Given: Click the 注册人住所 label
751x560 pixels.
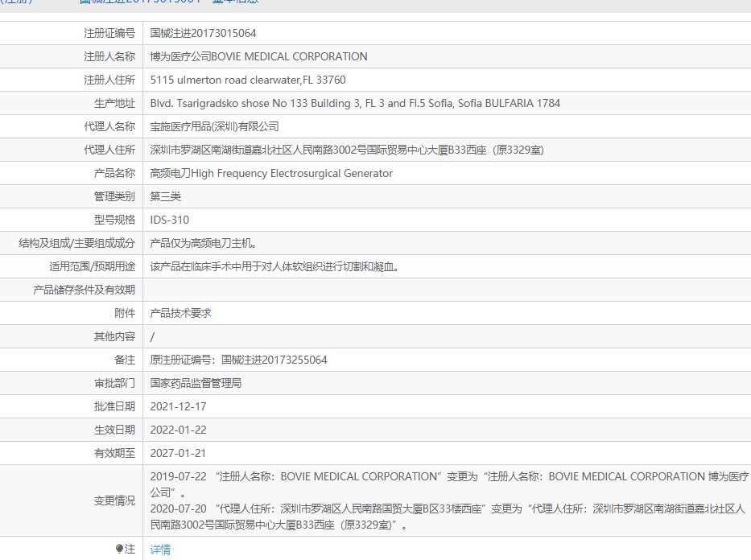Looking at the screenshot, I should (x=109, y=80).
